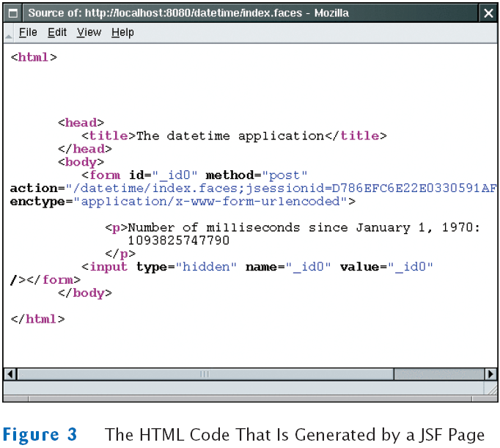Click the hidden input tag line

pos(257,267)
